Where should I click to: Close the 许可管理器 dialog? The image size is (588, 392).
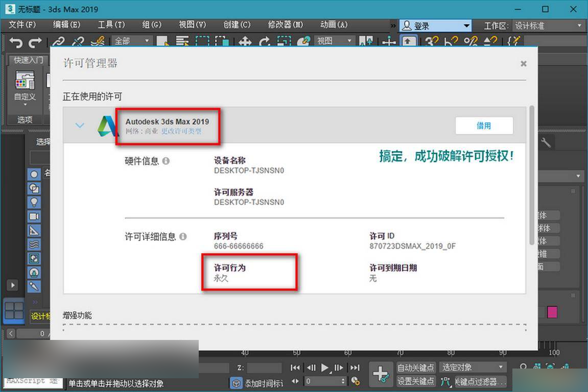[524, 64]
